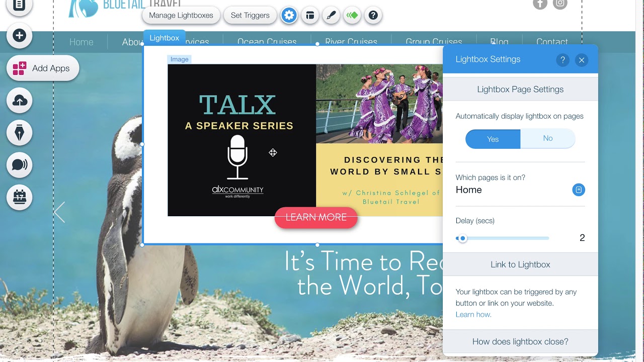
Task: Open the Add elements plus icon
Action: [20, 35]
